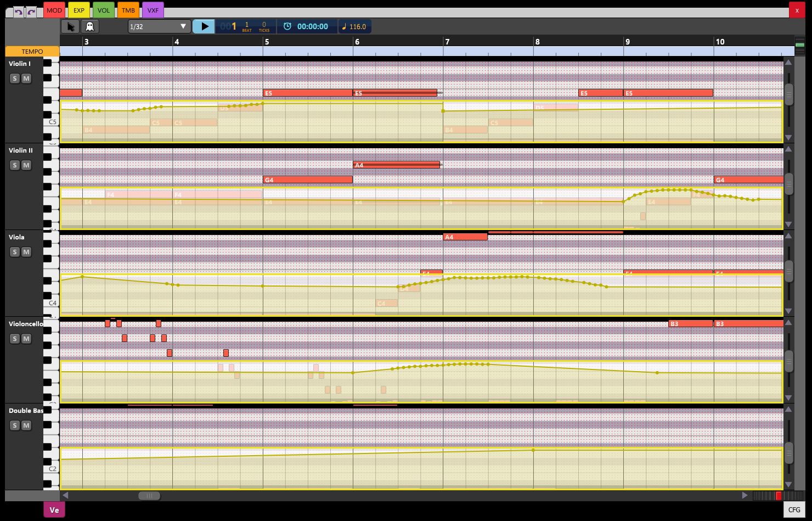
Task: Solo the Violin I track
Action: point(14,78)
